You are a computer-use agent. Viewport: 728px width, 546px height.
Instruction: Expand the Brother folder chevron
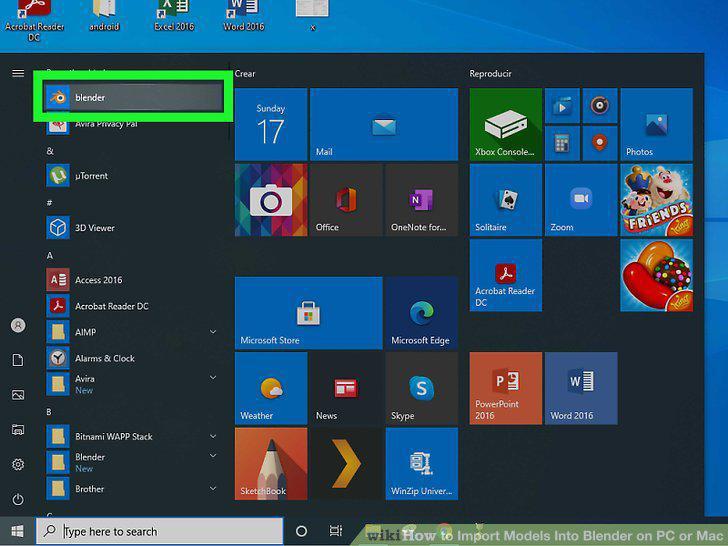click(213, 488)
